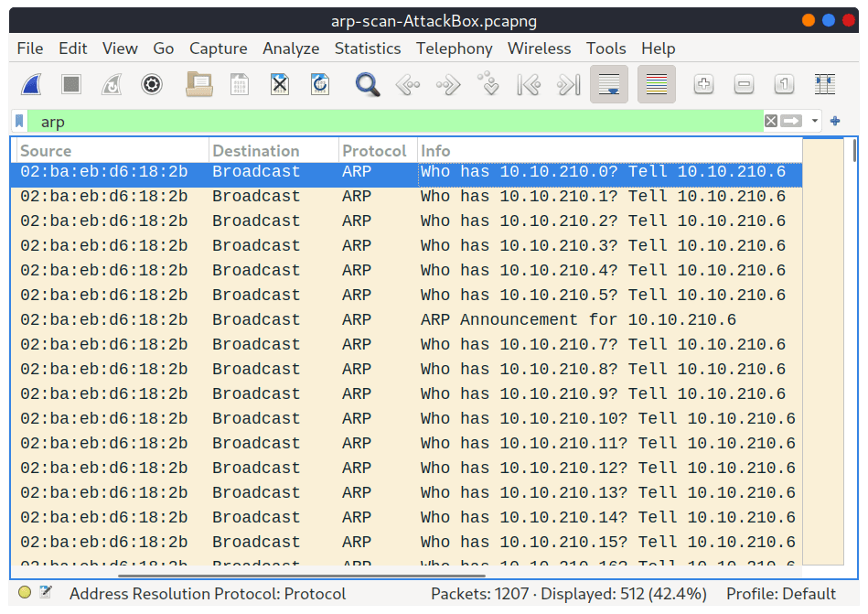
Task: Find a packet with the magnifier icon
Action: tap(368, 85)
